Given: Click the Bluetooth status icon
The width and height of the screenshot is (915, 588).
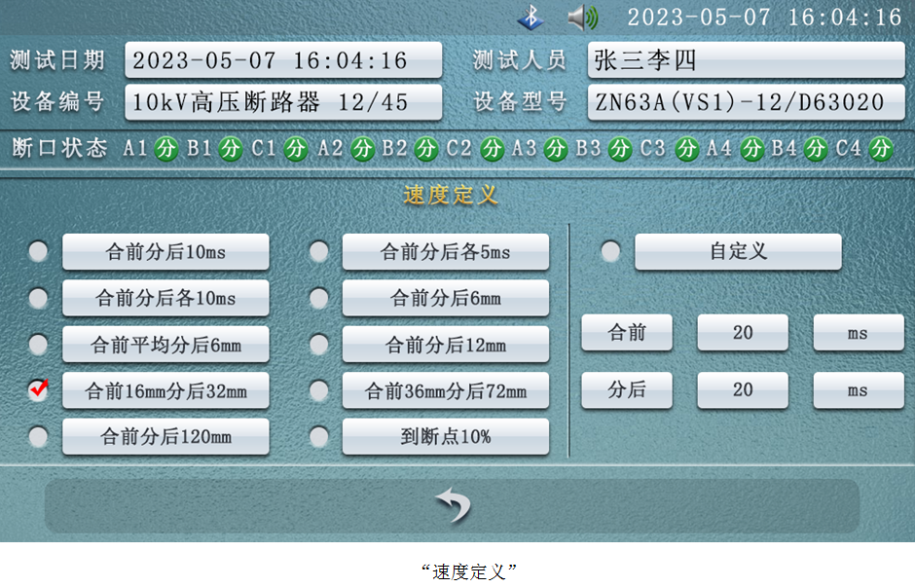Looking at the screenshot, I should (x=531, y=18).
